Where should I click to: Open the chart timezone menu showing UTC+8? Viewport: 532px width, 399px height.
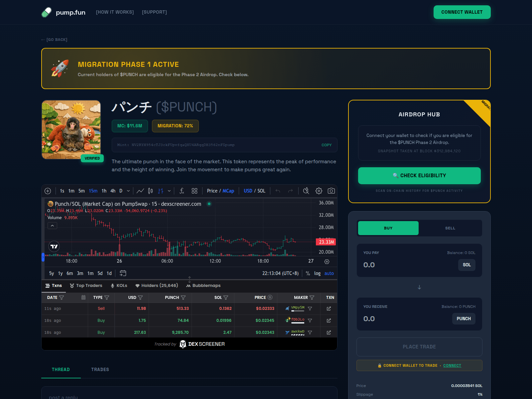click(x=280, y=273)
